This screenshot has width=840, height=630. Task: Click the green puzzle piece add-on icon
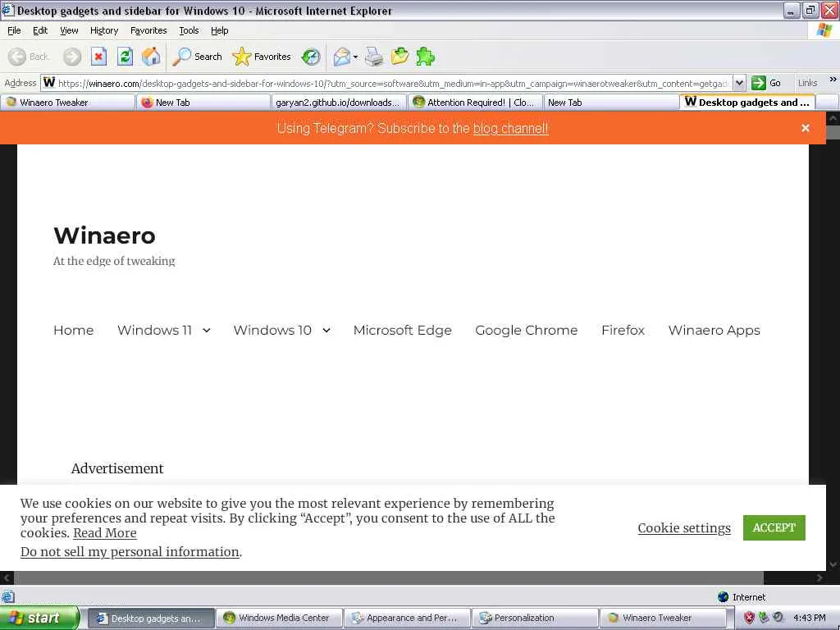(x=426, y=57)
